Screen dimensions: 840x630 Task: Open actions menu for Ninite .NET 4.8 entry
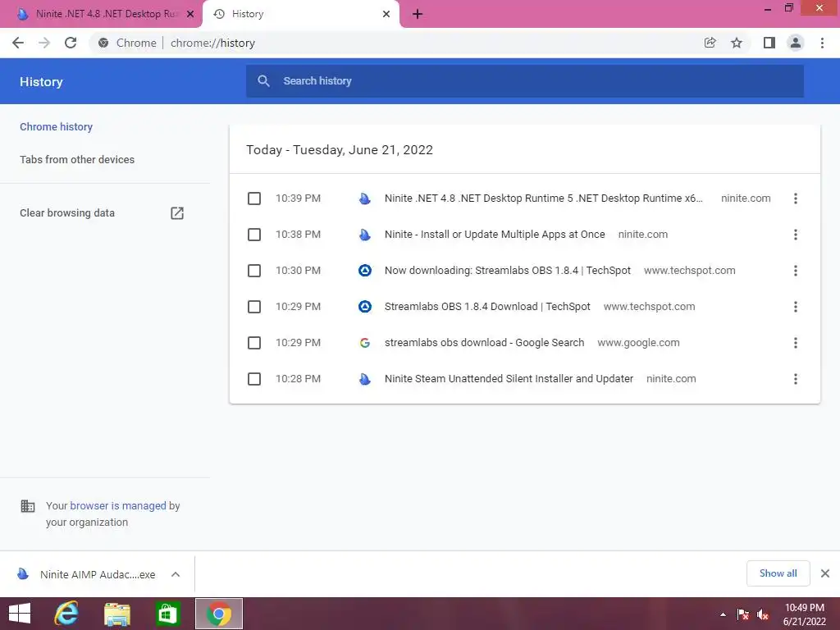(x=796, y=199)
